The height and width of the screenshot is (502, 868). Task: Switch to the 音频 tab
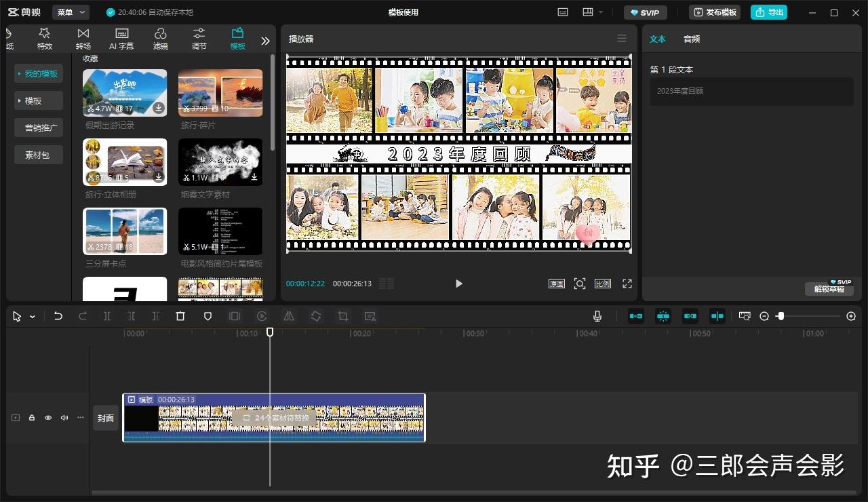coord(691,39)
